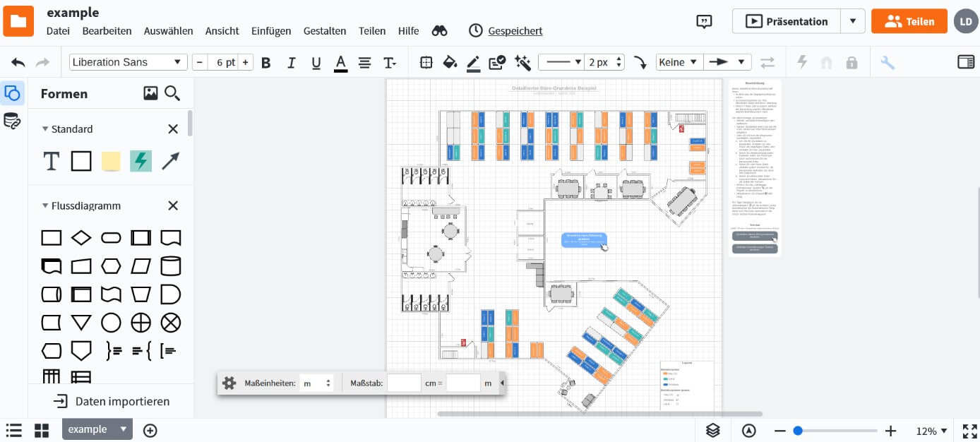Open the Liberation Sans font dropdown
Image resolution: width=980 pixels, height=442 pixels.
(129, 62)
